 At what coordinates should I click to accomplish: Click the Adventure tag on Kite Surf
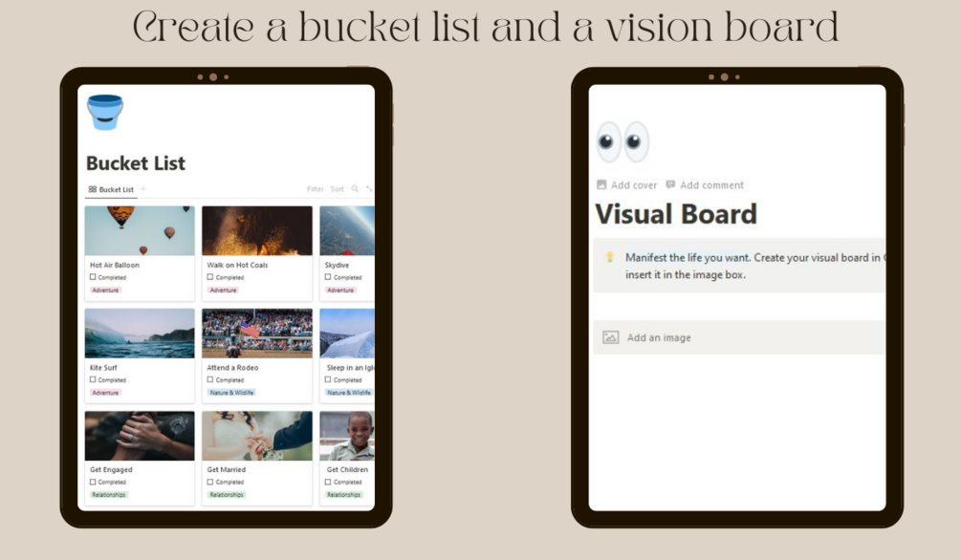105,392
